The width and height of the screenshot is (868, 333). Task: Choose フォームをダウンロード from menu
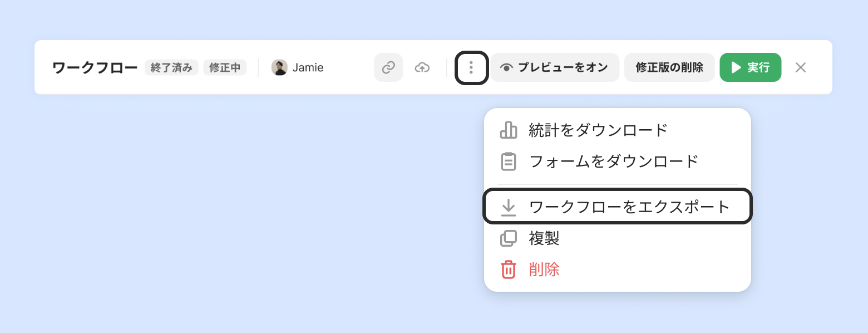(x=613, y=161)
